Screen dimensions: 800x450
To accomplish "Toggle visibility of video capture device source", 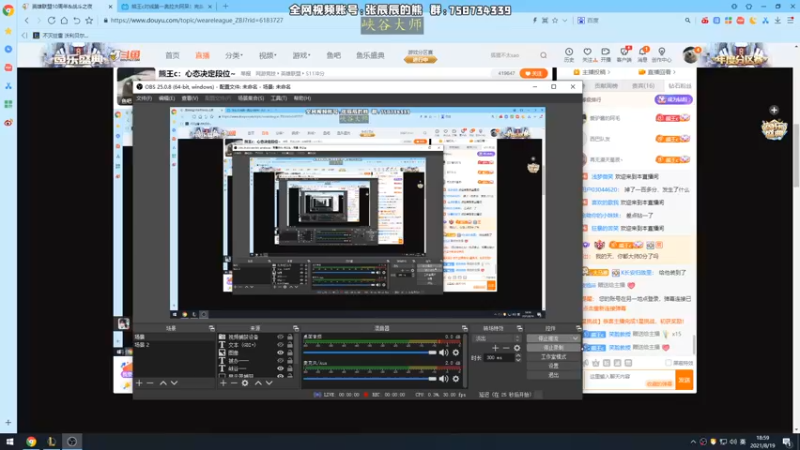I will [280, 337].
